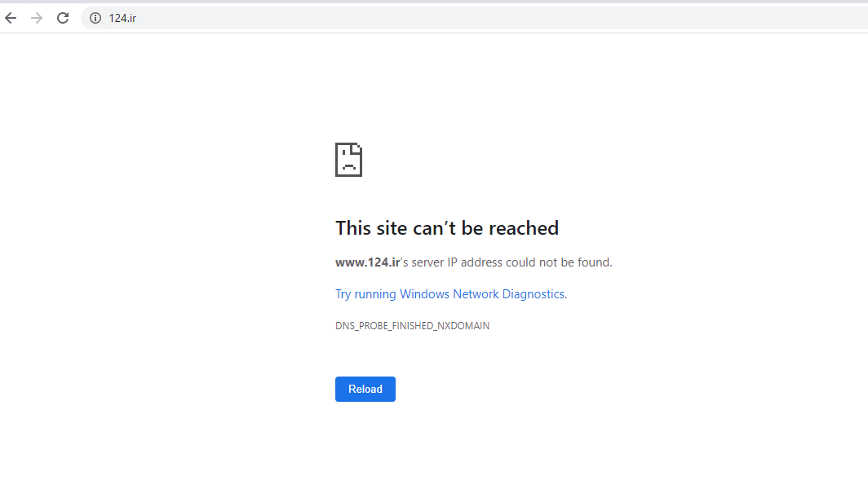The height and width of the screenshot is (489, 868).
Task: Click the word "reached" in the heading
Action: [523, 228]
